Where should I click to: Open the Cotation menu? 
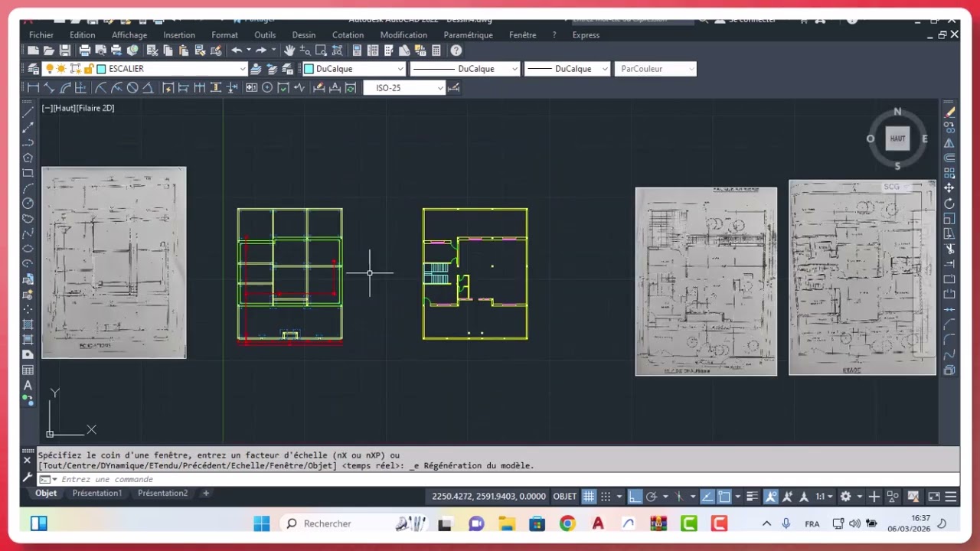point(348,35)
